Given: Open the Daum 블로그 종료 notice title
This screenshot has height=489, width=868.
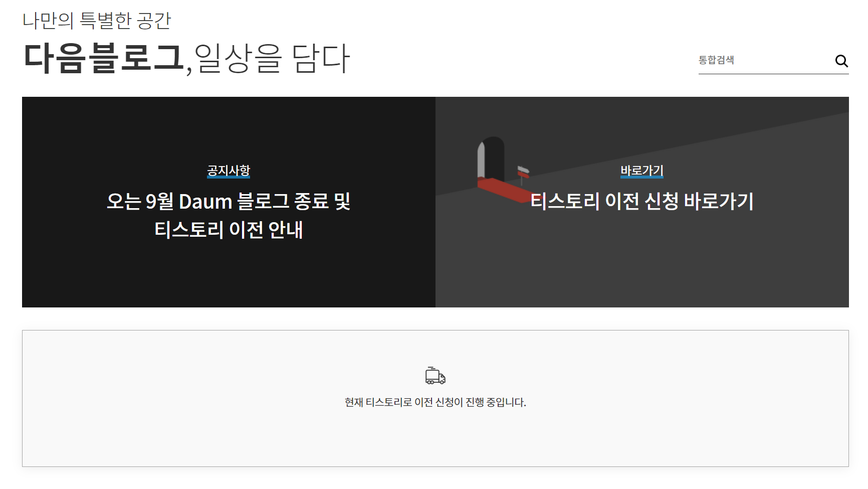Looking at the screenshot, I should (x=229, y=216).
